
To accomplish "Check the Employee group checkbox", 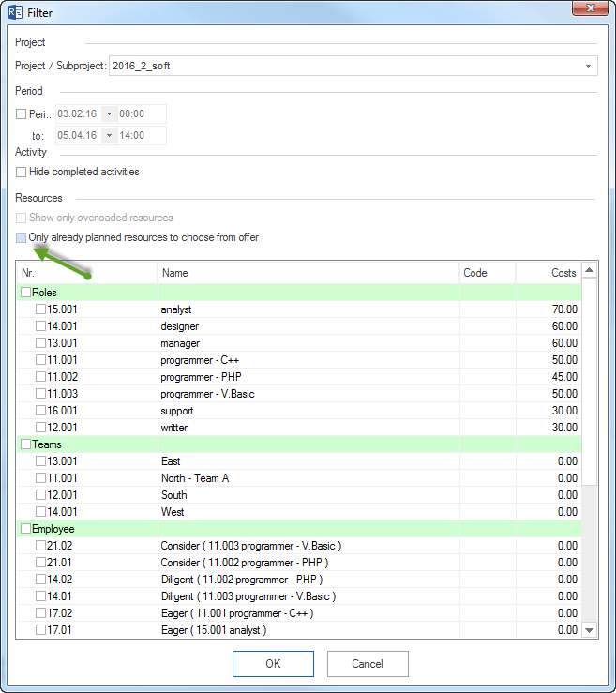I will 25,529.
